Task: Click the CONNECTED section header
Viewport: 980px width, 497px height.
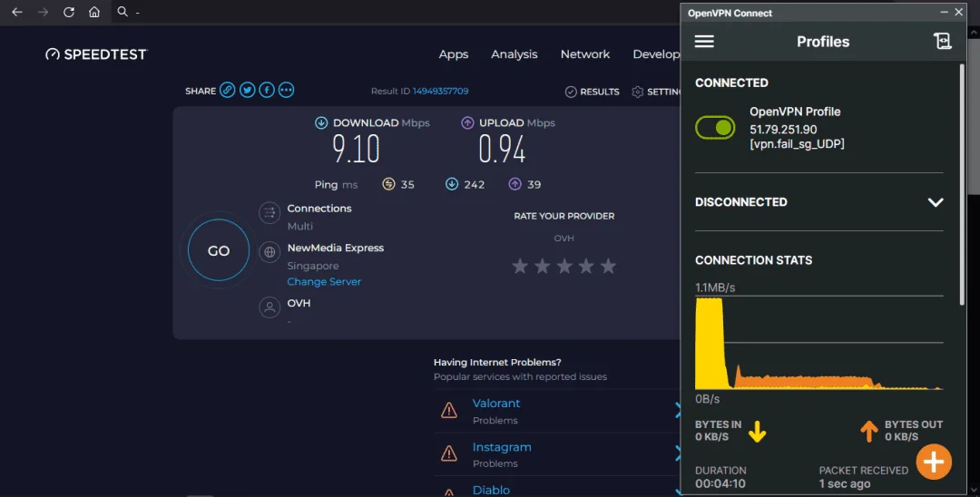Action: [x=731, y=83]
